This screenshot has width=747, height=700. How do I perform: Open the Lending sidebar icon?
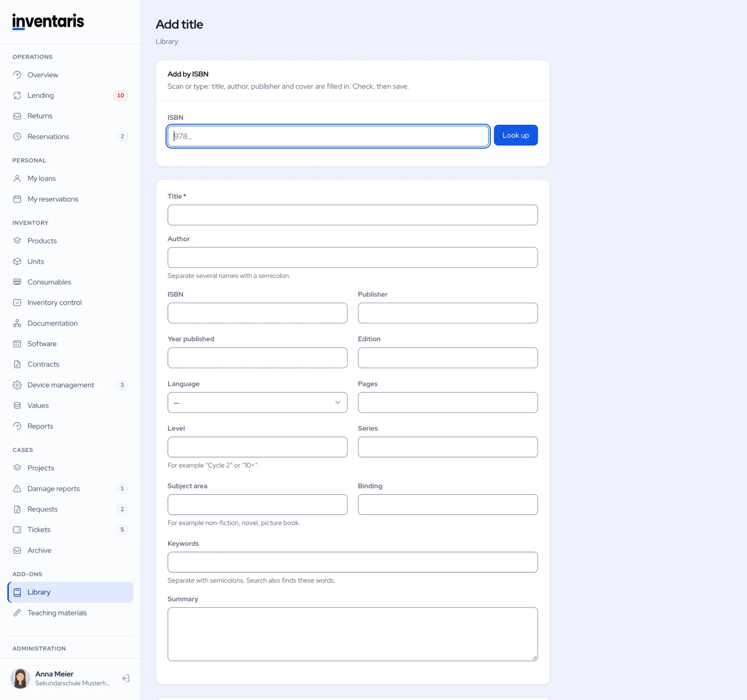17,95
